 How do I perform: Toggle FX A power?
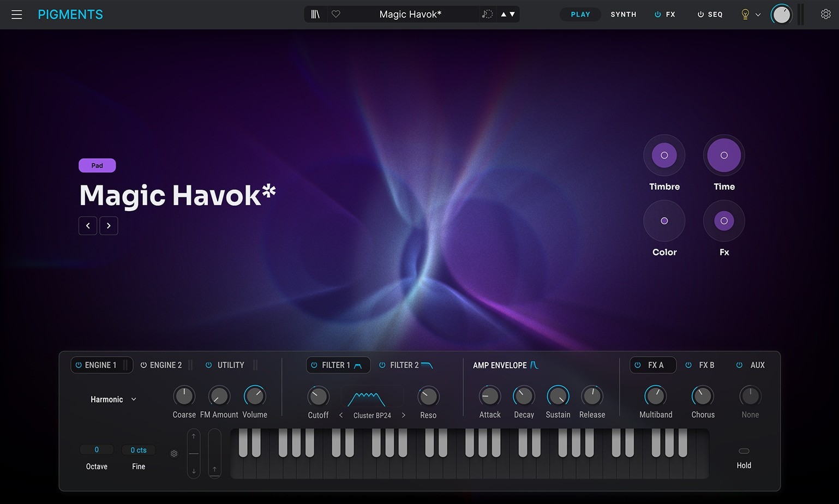click(638, 365)
